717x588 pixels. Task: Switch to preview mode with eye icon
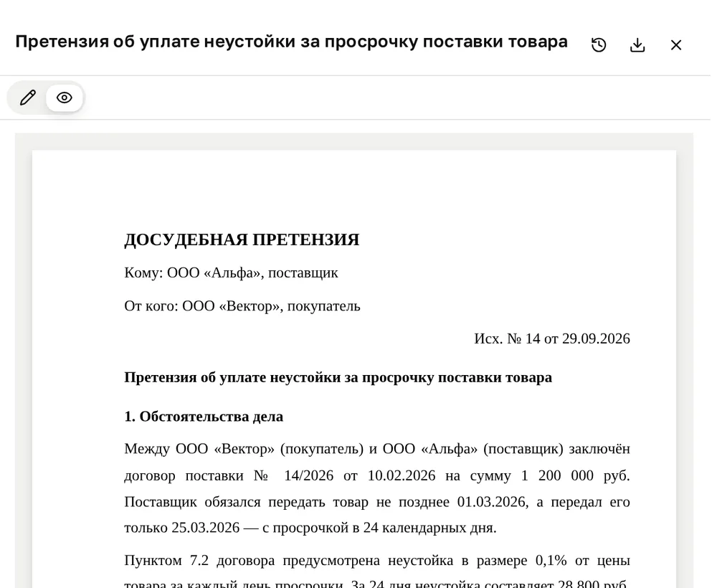pos(65,98)
